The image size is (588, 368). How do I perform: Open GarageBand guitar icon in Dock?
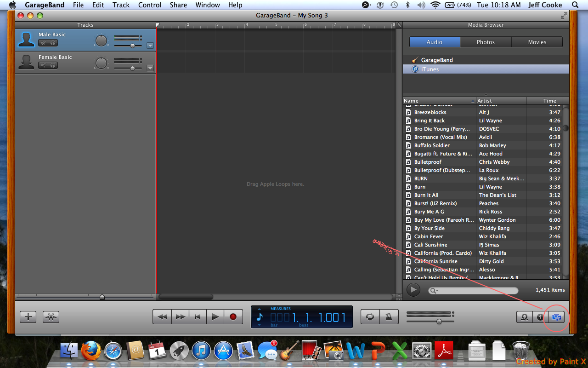point(290,351)
